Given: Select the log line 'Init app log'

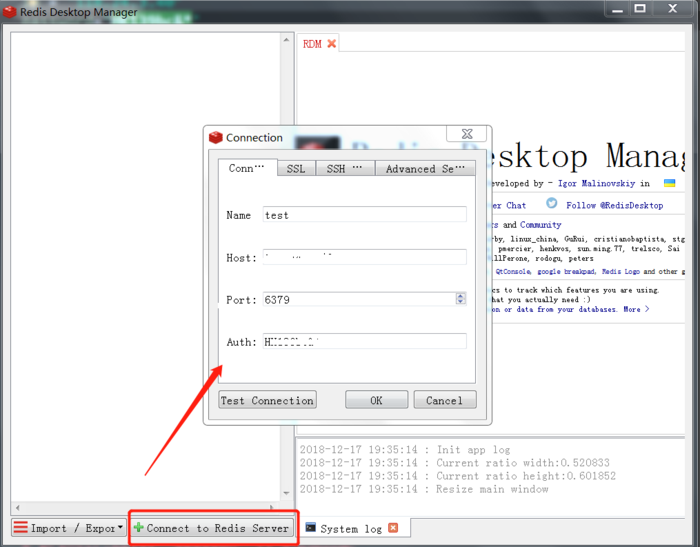Looking at the screenshot, I should tap(405, 449).
